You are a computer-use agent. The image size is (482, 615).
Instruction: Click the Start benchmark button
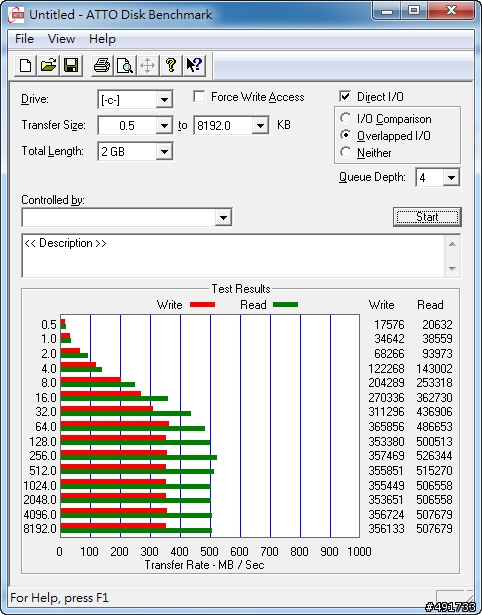pyautogui.click(x=427, y=217)
